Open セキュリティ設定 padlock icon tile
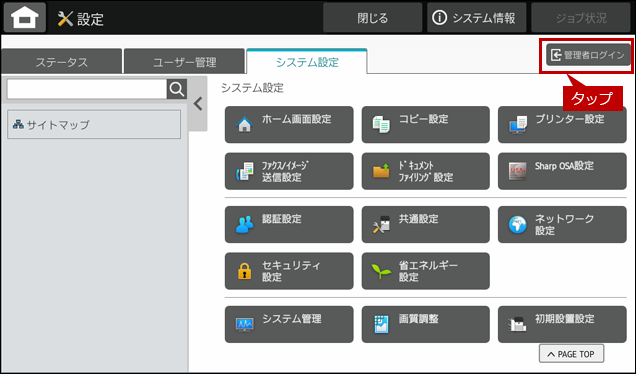 289,271
